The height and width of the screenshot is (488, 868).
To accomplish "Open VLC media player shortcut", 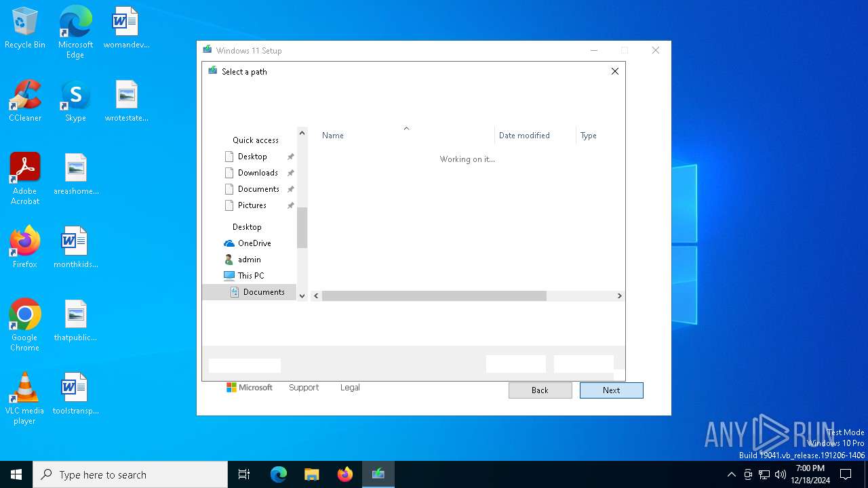I will click(25, 399).
